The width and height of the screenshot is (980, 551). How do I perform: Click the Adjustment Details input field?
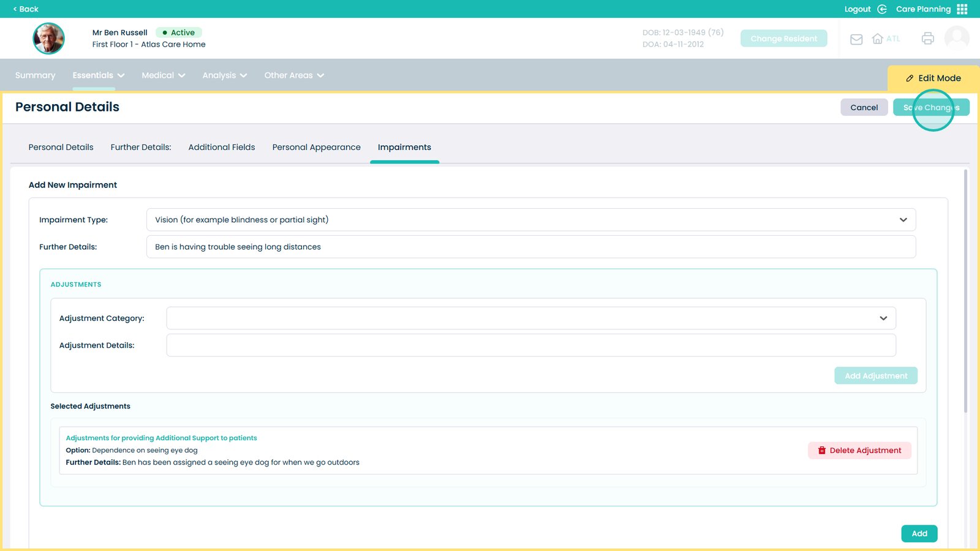(530, 345)
